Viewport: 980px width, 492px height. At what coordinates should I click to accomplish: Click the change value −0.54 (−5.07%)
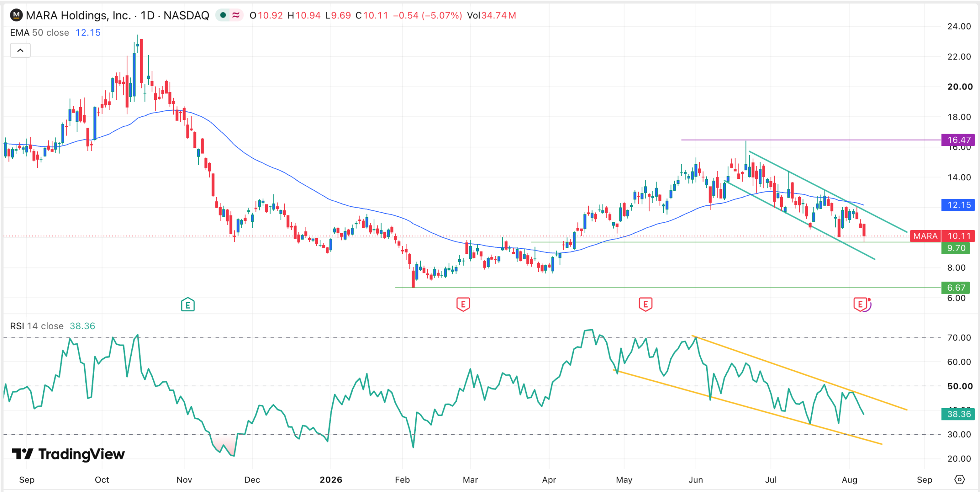tap(428, 15)
